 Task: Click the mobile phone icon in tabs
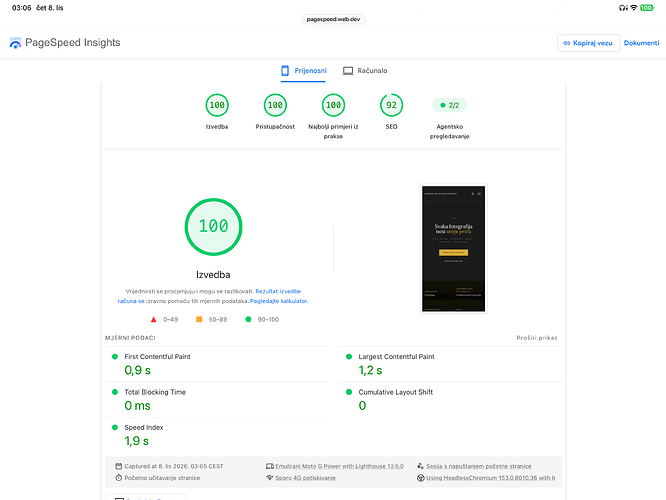(x=285, y=71)
